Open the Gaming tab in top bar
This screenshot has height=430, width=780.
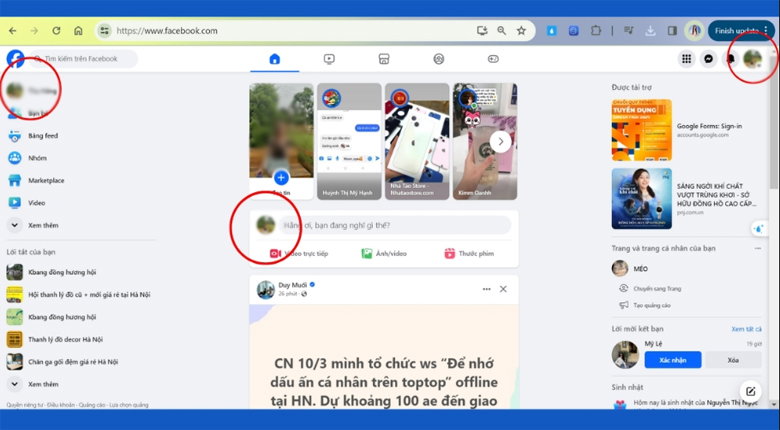coord(493,59)
